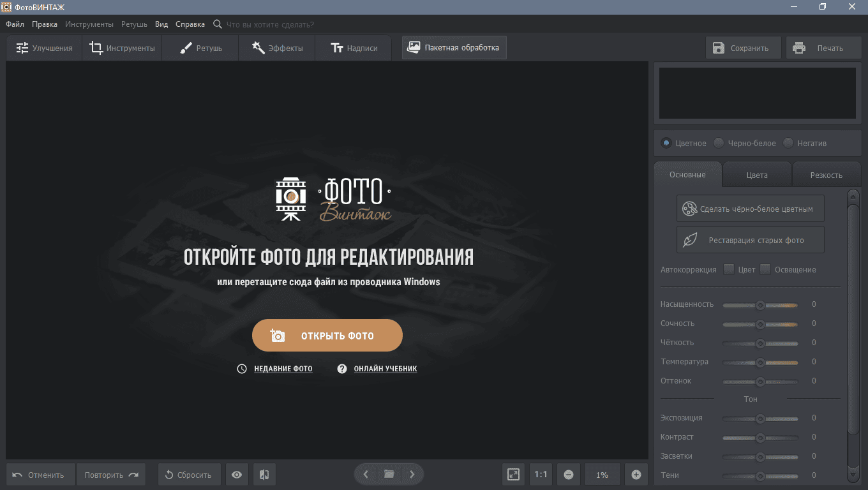This screenshot has height=490, width=868.
Task: Open the Справка menu
Action: (190, 24)
